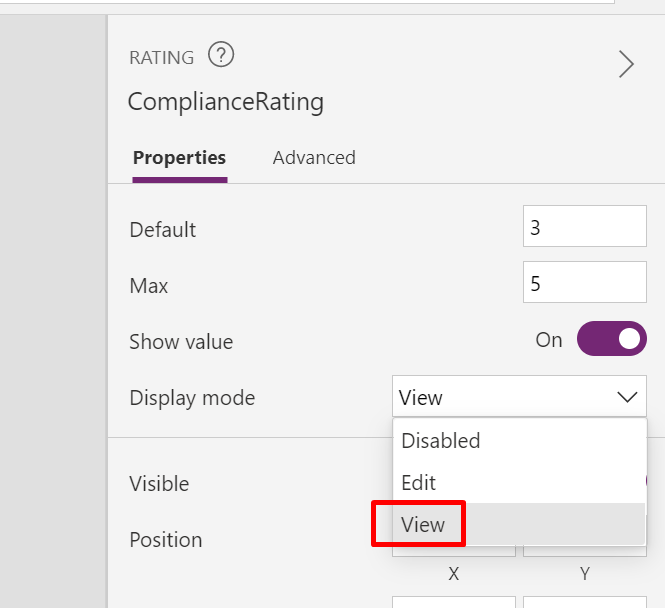Click the Show value property label
Screen dimensions: 665x608
click(x=181, y=342)
